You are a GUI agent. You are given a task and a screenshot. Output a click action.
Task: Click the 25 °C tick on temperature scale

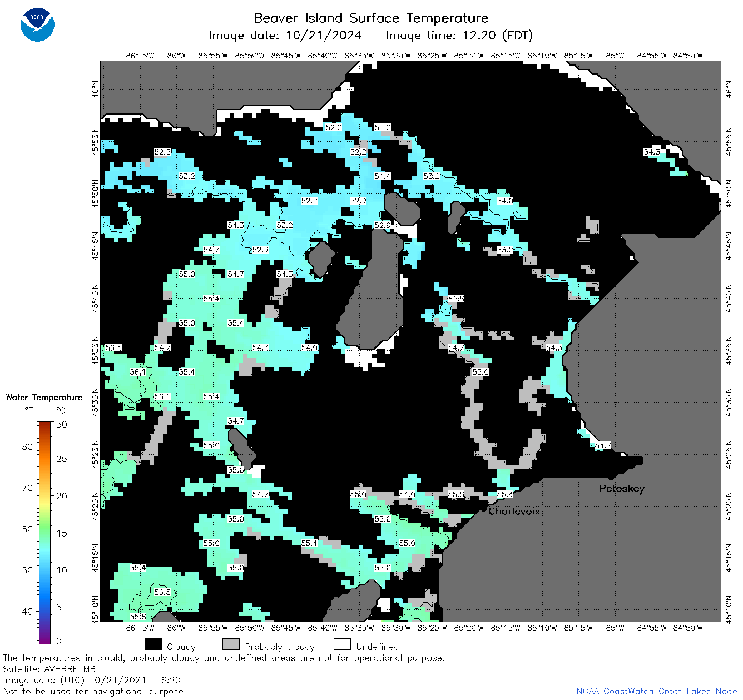[x=61, y=459]
